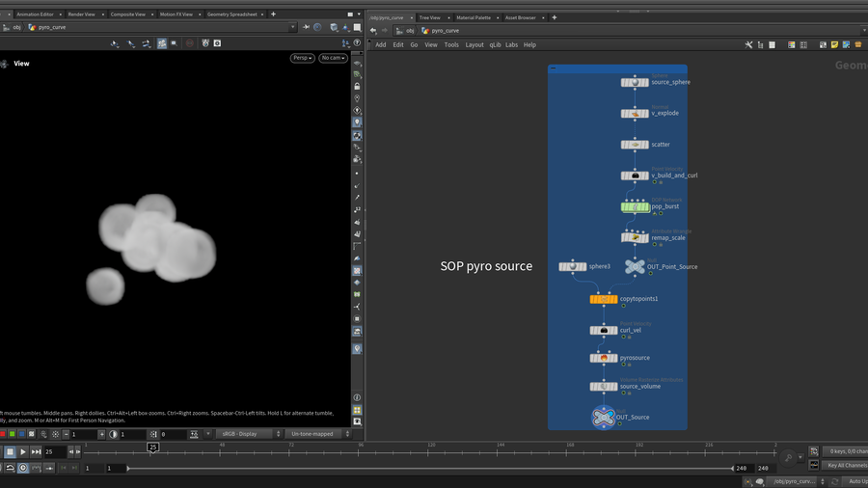Viewport: 868px width, 488px height.
Task: Select the orange copytopoints1 node
Action: pyautogui.click(x=604, y=299)
